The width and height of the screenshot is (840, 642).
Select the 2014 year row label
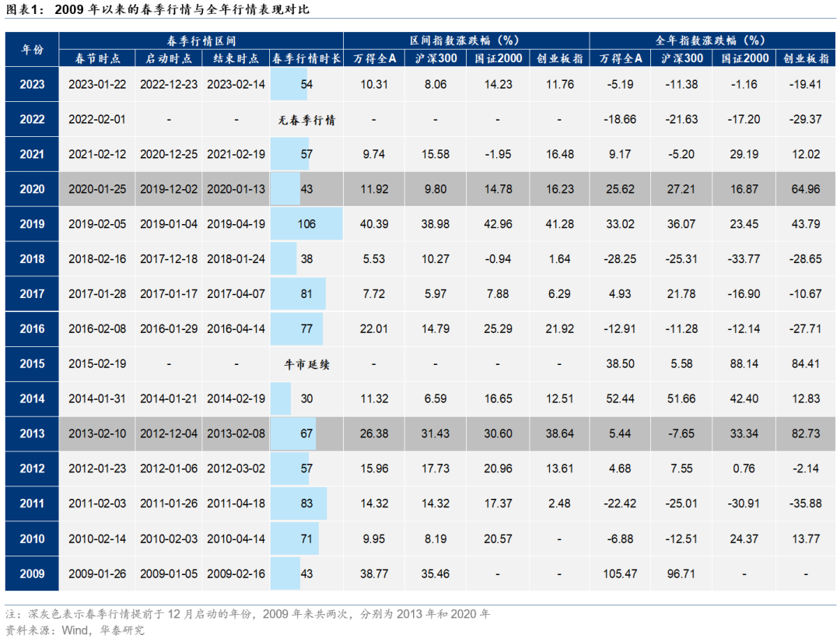(x=32, y=398)
